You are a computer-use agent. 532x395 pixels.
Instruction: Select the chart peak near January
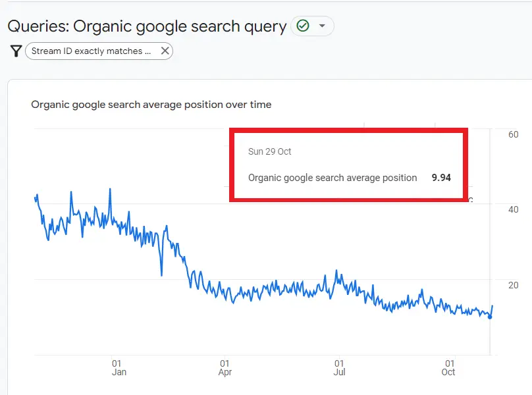click(x=109, y=188)
